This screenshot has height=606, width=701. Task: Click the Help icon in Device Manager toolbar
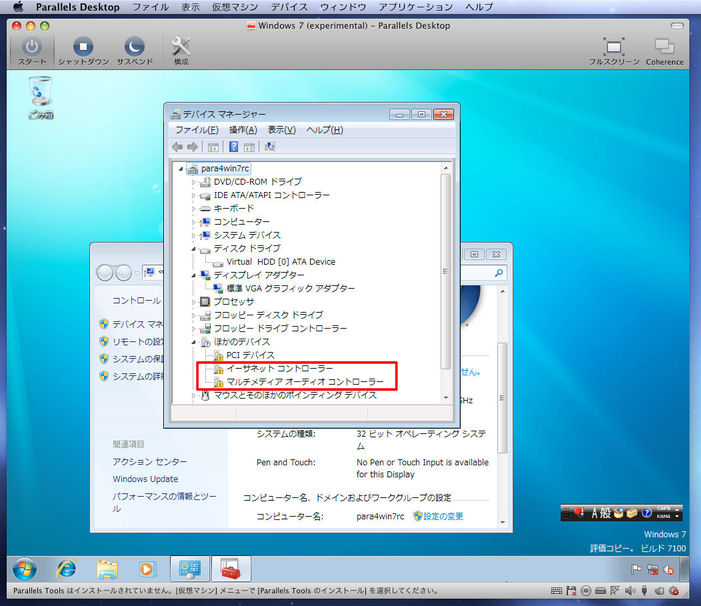234,147
